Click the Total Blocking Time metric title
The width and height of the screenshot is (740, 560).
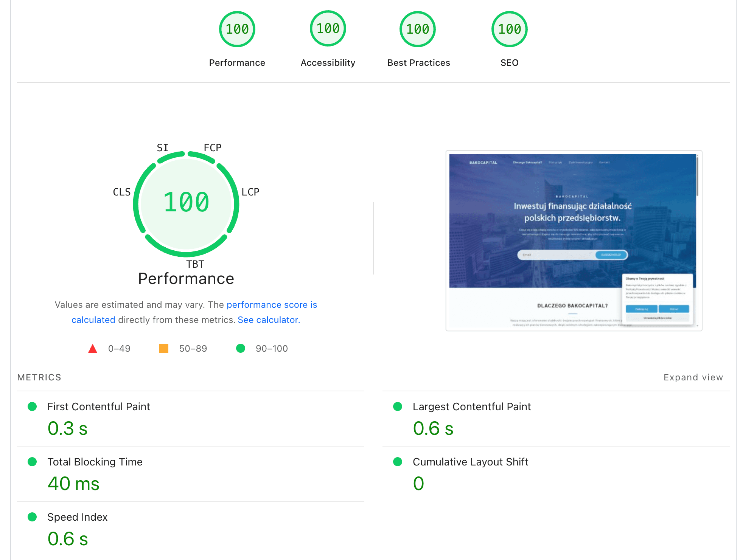(95, 462)
